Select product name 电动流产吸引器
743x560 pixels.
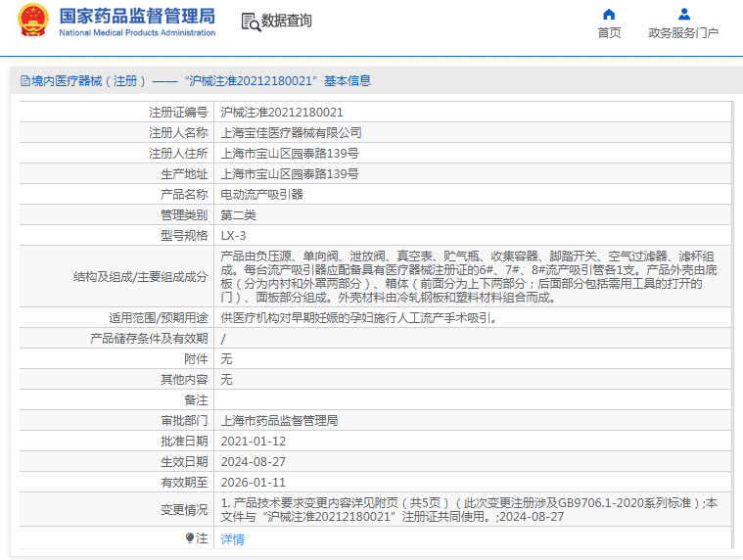tap(261, 194)
